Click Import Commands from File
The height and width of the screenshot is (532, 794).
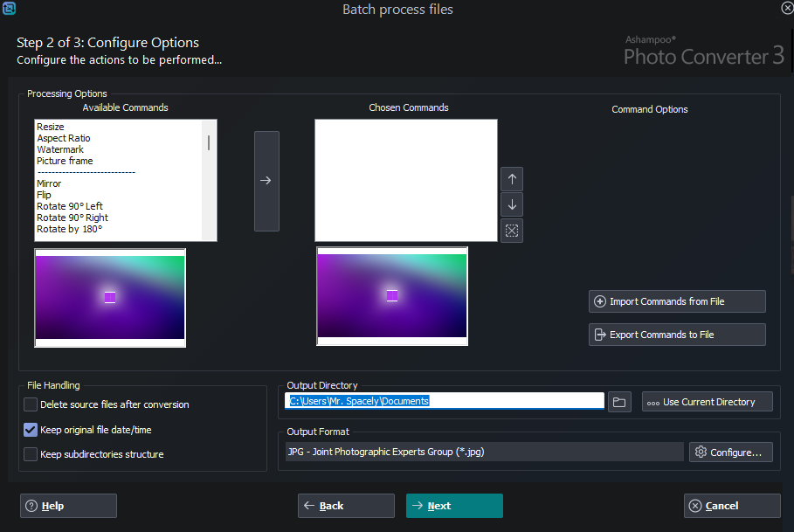point(677,301)
